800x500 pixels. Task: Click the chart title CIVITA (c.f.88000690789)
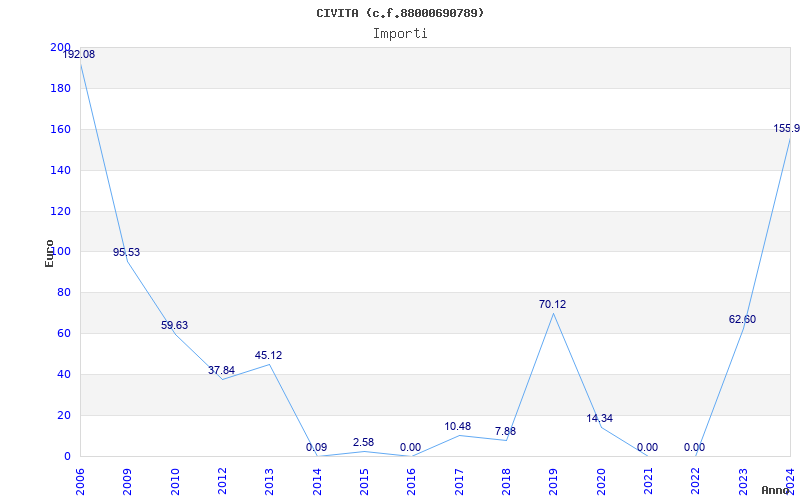tap(400, 13)
